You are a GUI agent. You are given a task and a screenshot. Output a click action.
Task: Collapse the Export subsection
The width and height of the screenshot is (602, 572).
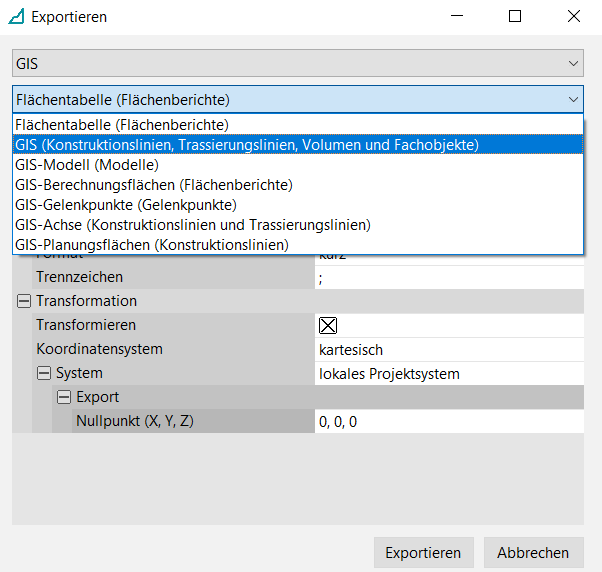pos(63,397)
